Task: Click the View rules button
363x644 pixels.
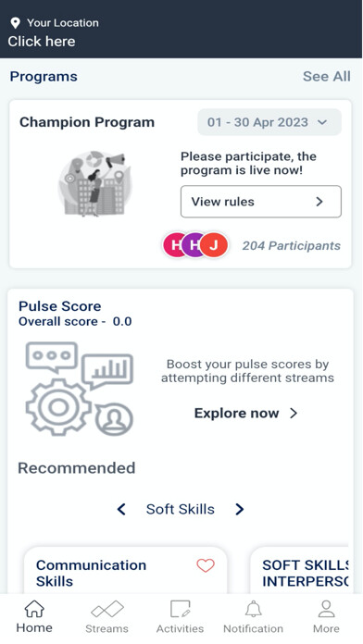Action: 260,202
